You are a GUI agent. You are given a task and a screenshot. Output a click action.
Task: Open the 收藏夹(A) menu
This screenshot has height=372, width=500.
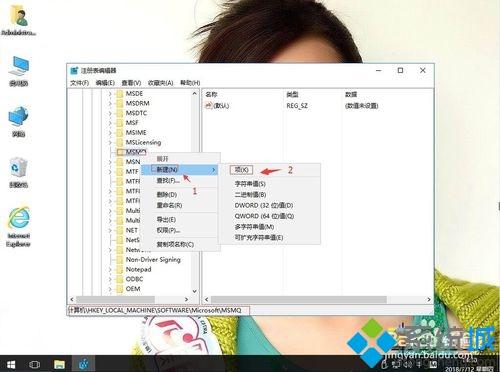[160, 83]
